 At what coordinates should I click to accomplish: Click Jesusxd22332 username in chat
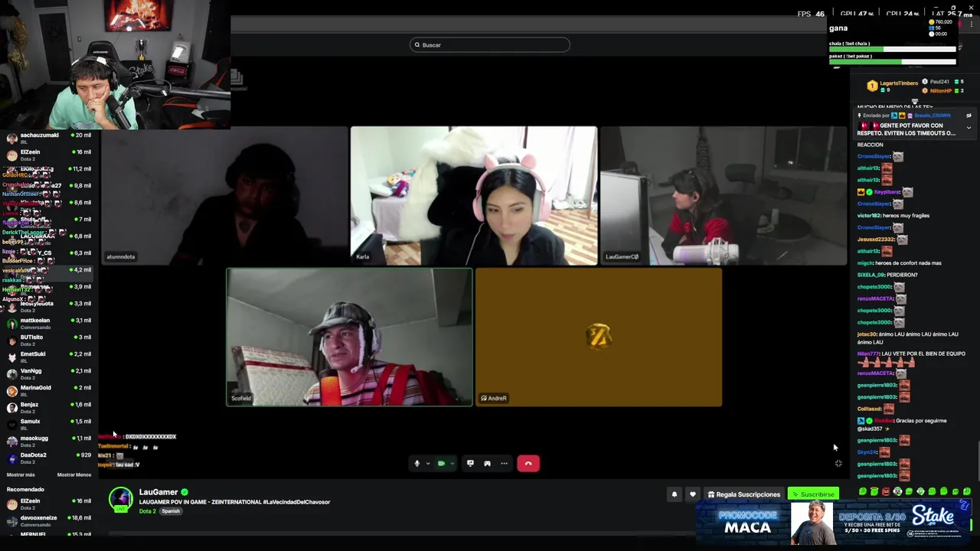point(875,240)
